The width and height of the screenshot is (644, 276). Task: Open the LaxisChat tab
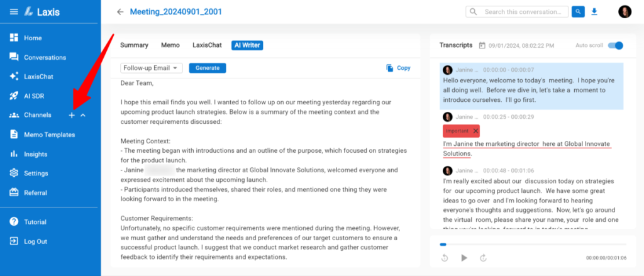206,45
